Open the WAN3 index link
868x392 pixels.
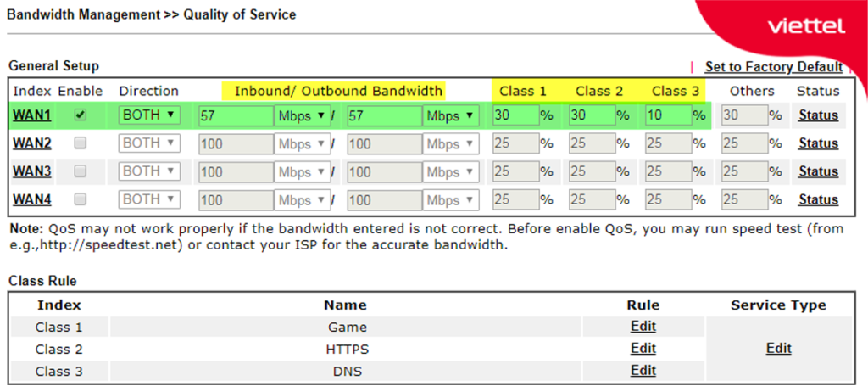31,171
